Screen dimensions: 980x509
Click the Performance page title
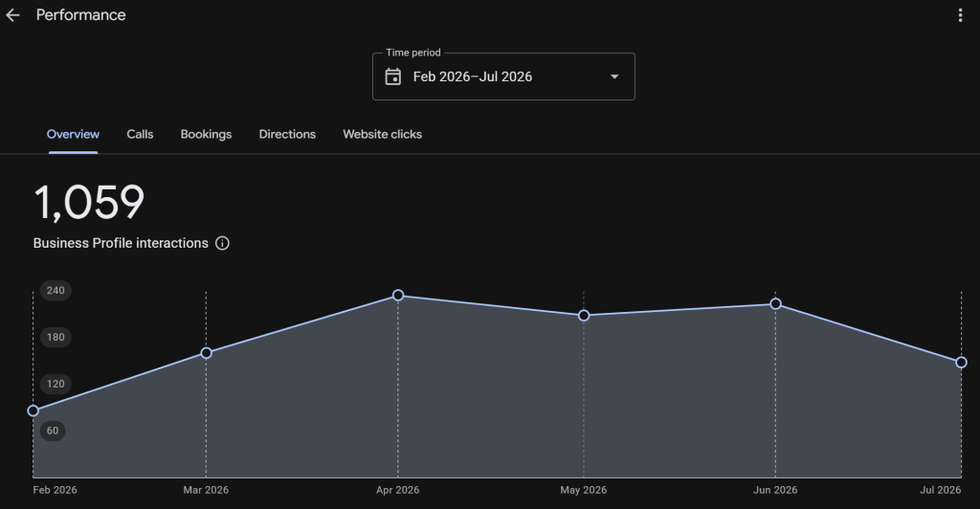[80, 15]
